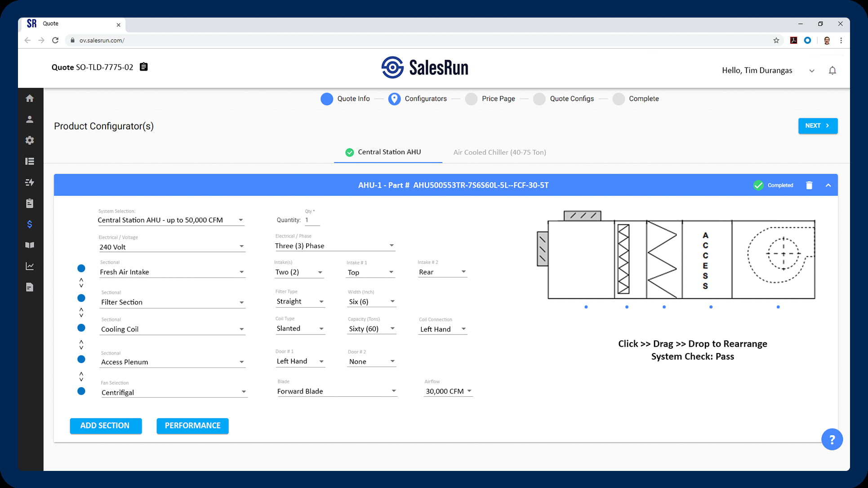Viewport: 868px width, 488px height.
Task: Click the ADD SECTION button
Action: tap(106, 426)
